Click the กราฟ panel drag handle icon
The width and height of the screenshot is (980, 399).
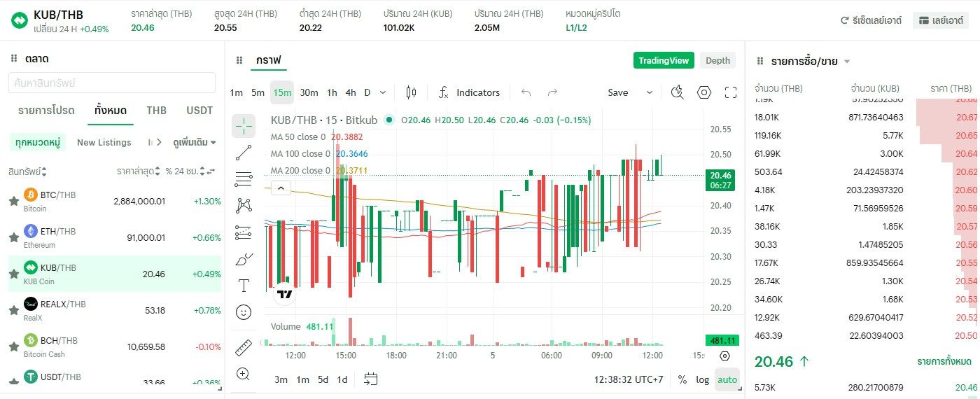[239, 60]
